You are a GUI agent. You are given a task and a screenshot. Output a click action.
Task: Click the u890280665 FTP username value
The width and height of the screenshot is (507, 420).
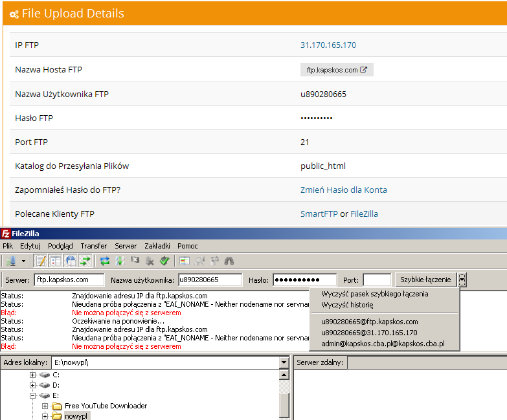pyautogui.click(x=323, y=94)
